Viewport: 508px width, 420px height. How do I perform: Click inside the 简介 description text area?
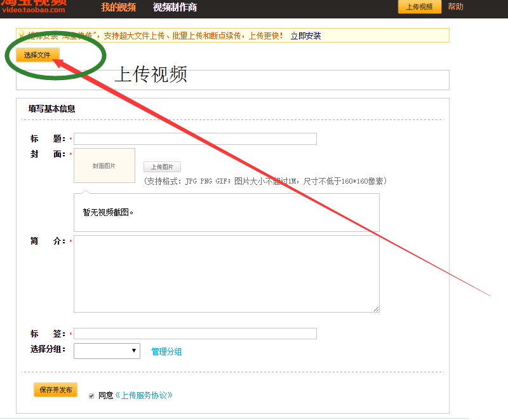tap(226, 273)
